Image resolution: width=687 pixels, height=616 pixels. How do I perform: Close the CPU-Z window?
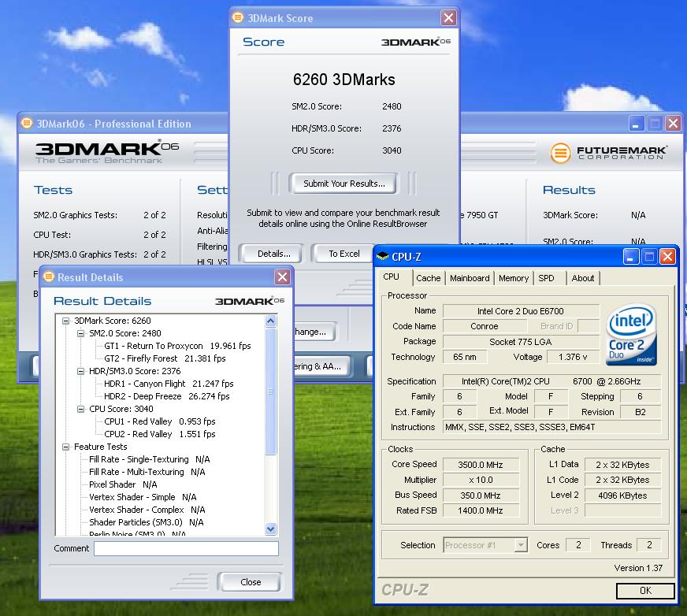[x=668, y=257]
